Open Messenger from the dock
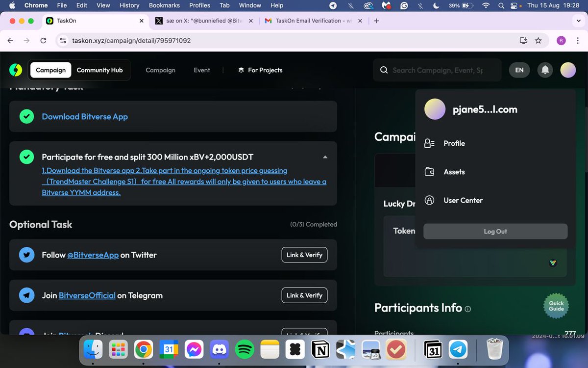 click(194, 349)
